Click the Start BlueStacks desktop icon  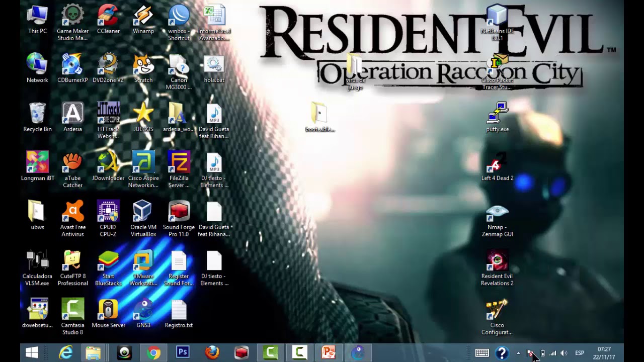tap(108, 268)
